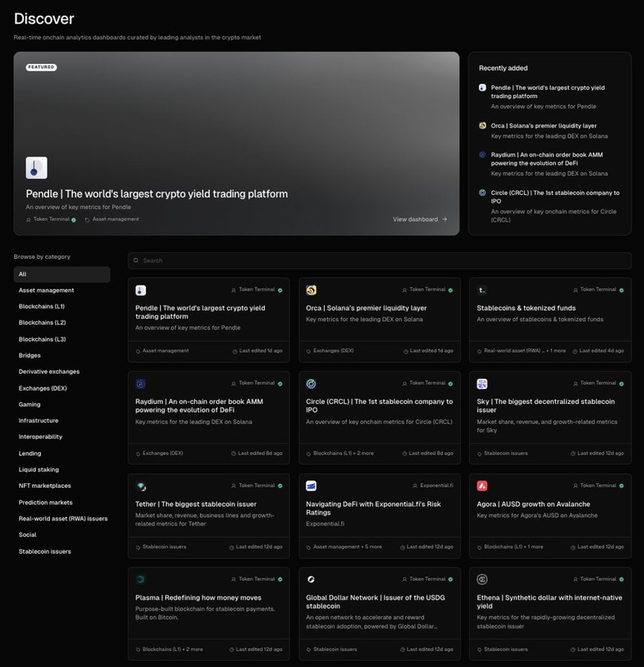Image resolution: width=644 pixels, height=667 pixels.
Task: Click the Circle icon in Recently added
Action: click(x=482, y=193)
